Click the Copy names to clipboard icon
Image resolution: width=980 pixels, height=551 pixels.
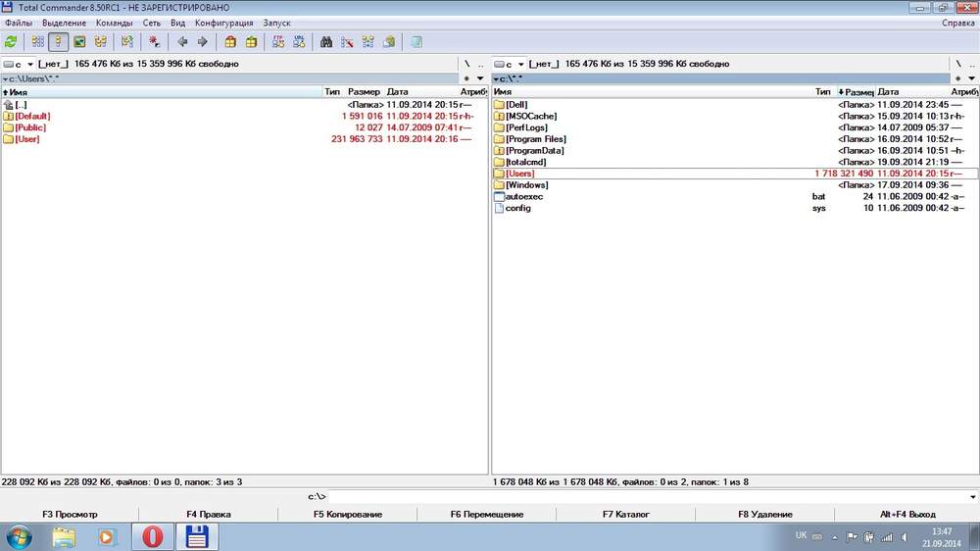(389, 42)
